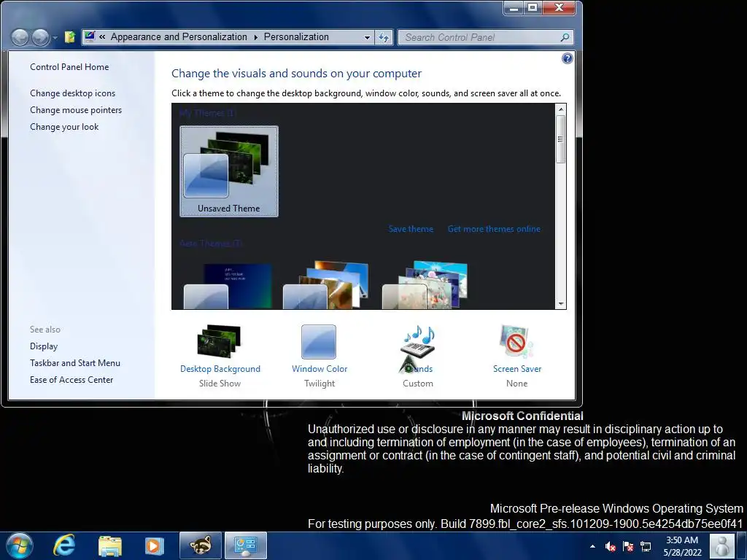
Task: Open Windows Explorer from the taskbar
Action: [109, 545]
